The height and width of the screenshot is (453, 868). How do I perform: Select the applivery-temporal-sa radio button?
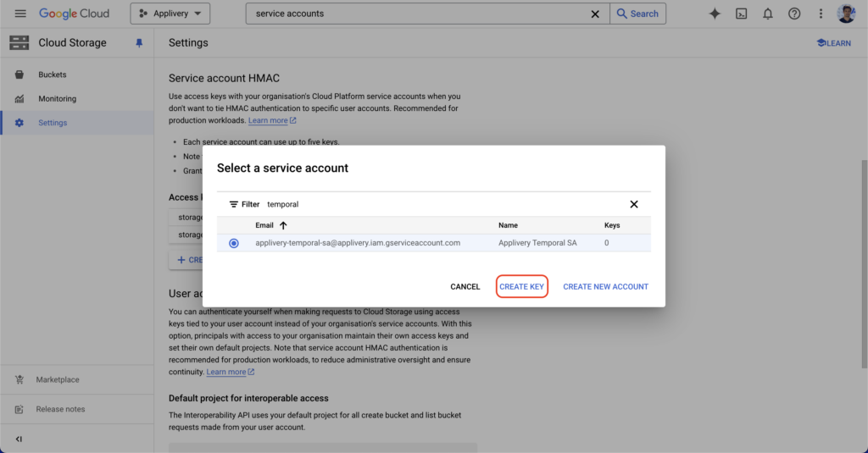pos(234,243)
